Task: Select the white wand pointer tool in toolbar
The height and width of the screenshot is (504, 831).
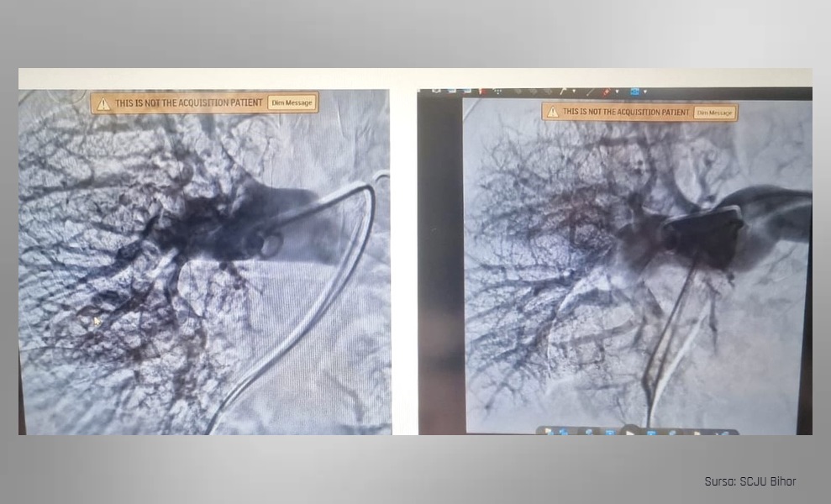Action: 563,92
